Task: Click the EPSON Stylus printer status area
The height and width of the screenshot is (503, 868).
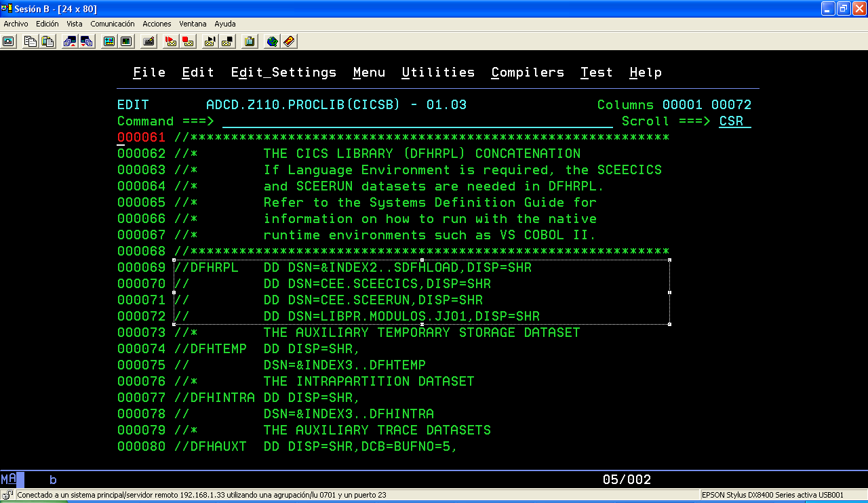Action: coord(772,495)
